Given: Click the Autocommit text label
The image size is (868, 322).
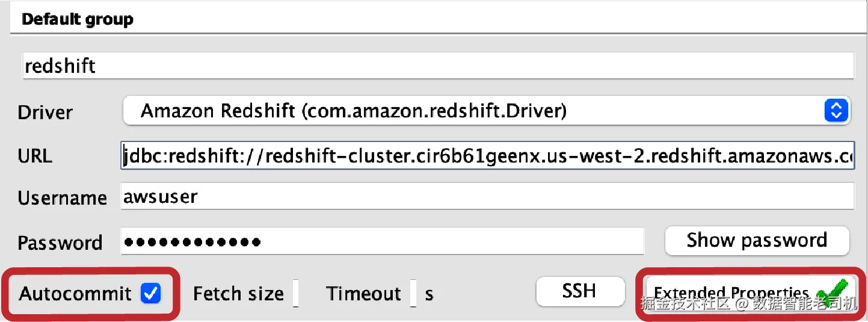Looking at the screenshot, I should pyautogui.click(x=75, y=294).
